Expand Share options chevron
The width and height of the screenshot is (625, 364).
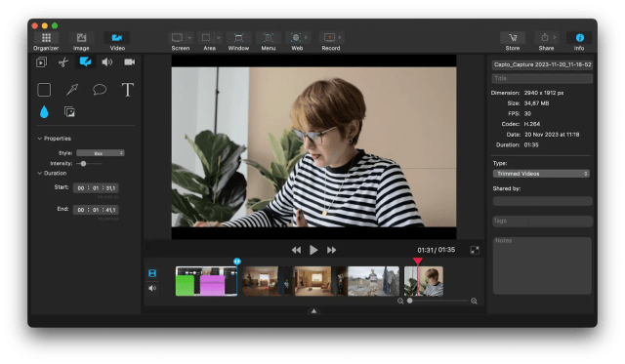[555, 37]
